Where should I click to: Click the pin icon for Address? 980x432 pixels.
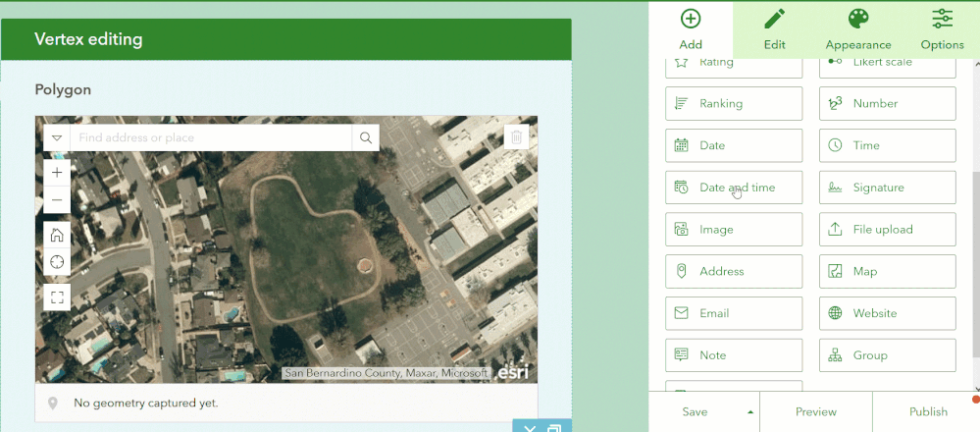[x=681, y=271]
